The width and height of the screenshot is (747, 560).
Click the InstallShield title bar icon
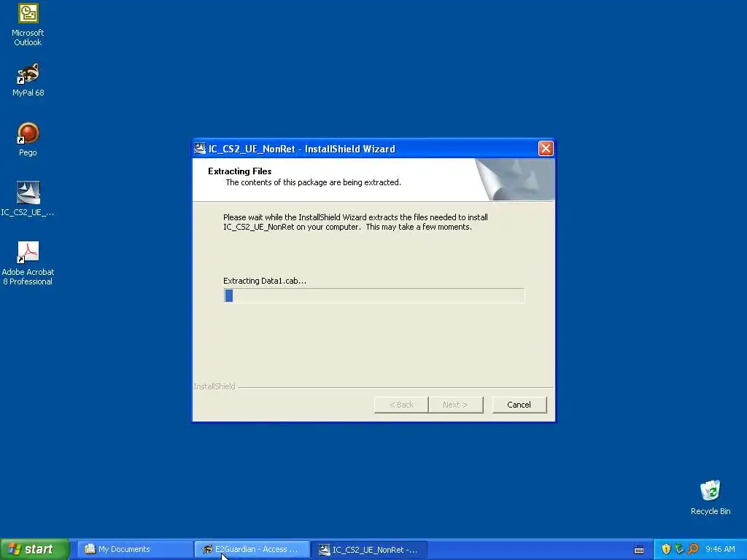(x=200, y=149)
